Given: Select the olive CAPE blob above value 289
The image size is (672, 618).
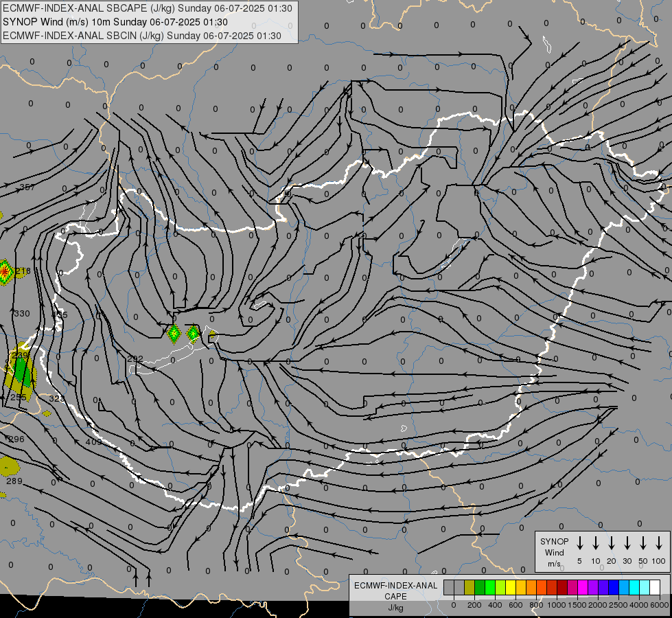Looking at the screenshot, I should tap(8, 466).
